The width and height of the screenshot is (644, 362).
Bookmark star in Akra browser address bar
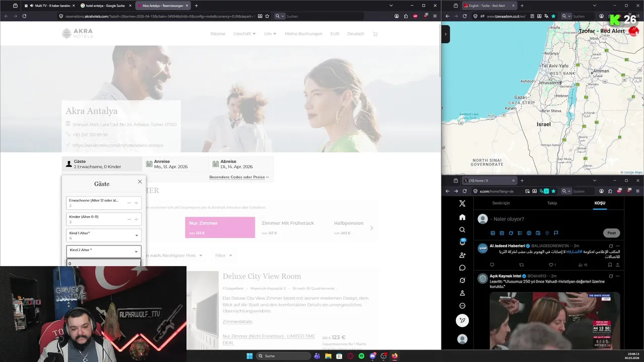coord(267,16)
